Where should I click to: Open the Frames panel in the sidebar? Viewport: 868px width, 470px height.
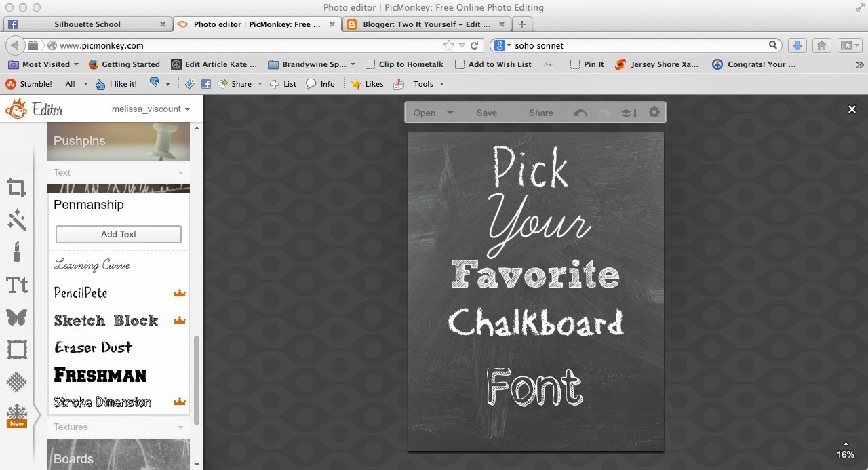click(16, 349)
